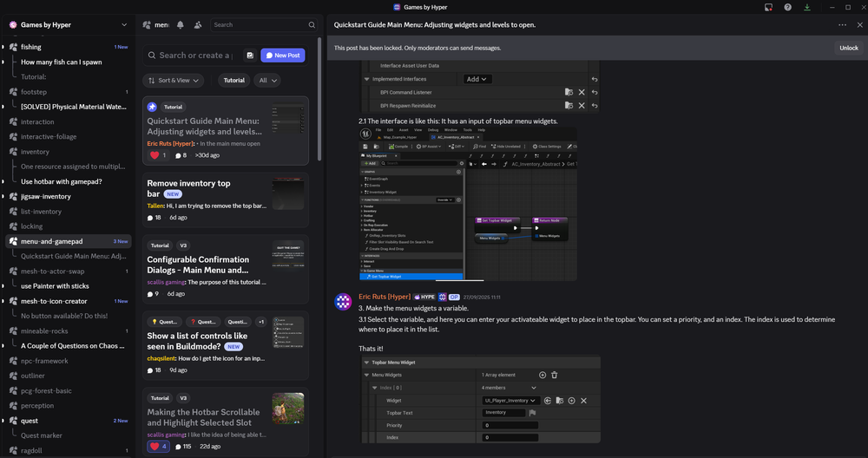Viewport: 868px width, 458px height.
Task: Expand the All tags dropdown
Action: tap(267, 81)
